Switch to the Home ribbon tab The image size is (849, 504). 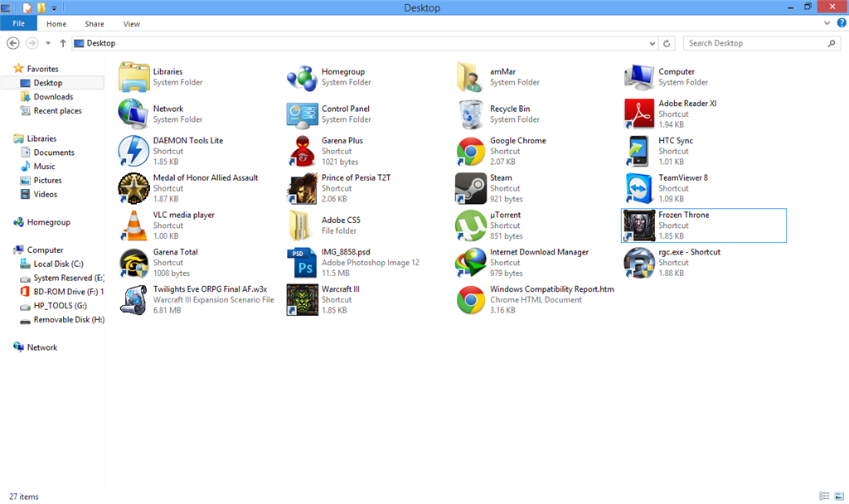pos(56,24)
